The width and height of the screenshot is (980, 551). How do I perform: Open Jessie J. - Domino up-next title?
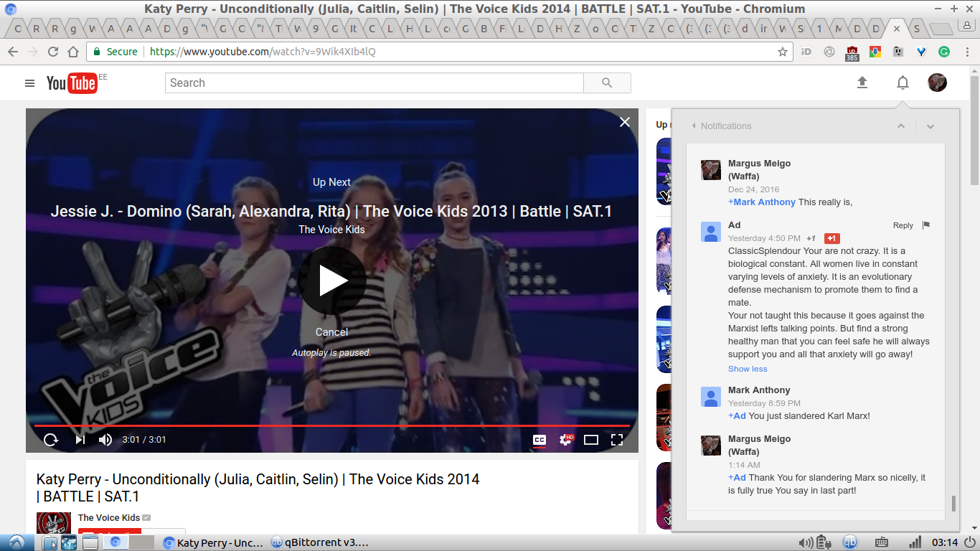point(331,212)
